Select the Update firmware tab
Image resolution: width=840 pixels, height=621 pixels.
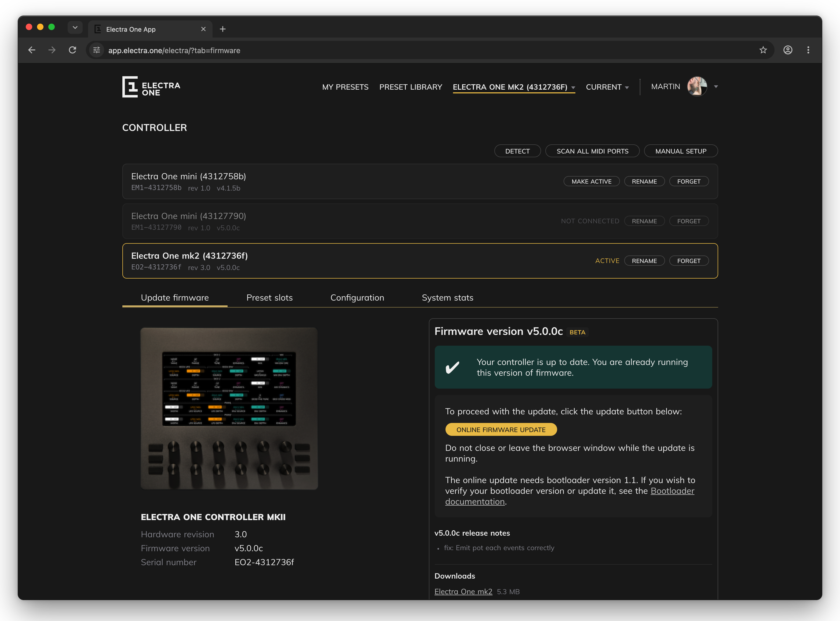coord(175,297)
